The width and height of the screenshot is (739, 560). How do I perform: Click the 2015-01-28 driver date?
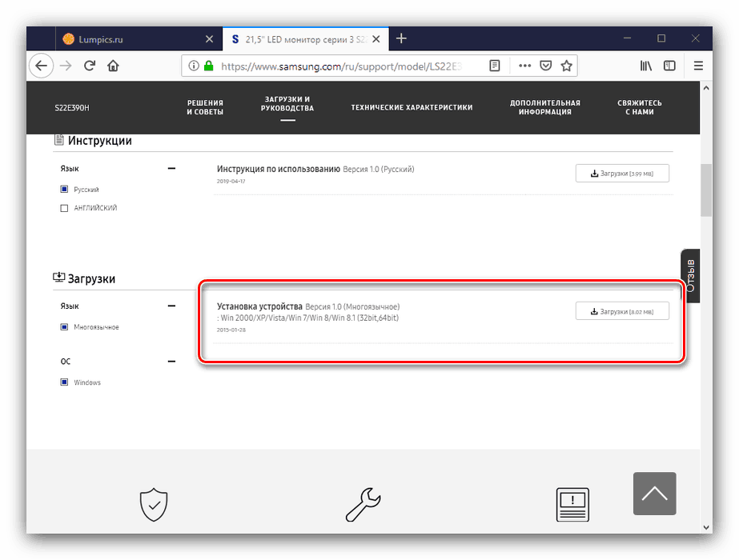point(231,330)
